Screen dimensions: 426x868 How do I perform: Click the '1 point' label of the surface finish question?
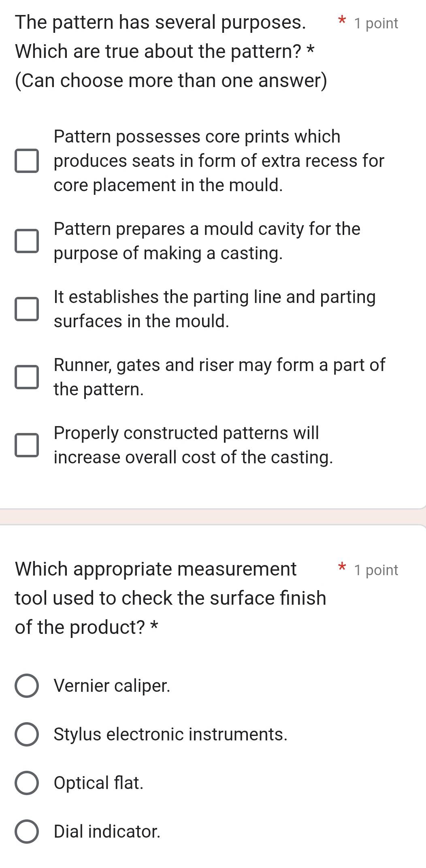coord(376,570)
